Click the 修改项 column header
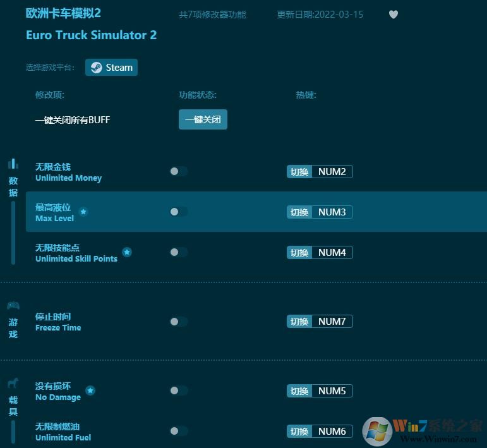487x448 pixels. [50, 94]
